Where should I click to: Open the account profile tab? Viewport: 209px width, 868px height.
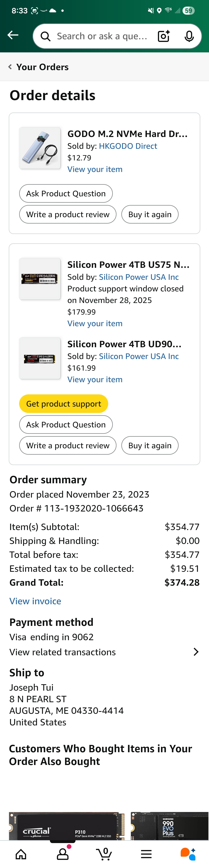pyautogui.click(x=63, y=854)
